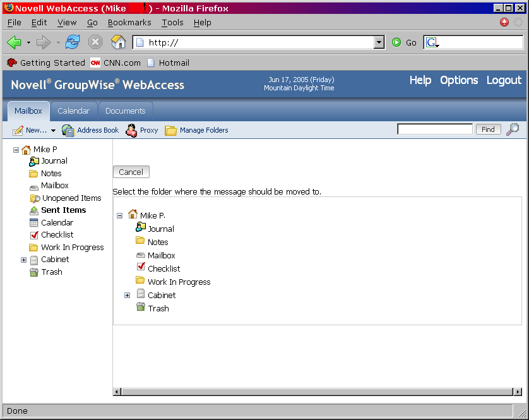Click the Firefox Back arrow icon
The height and width of the screenshot is (420, 529).
[14, 42]
